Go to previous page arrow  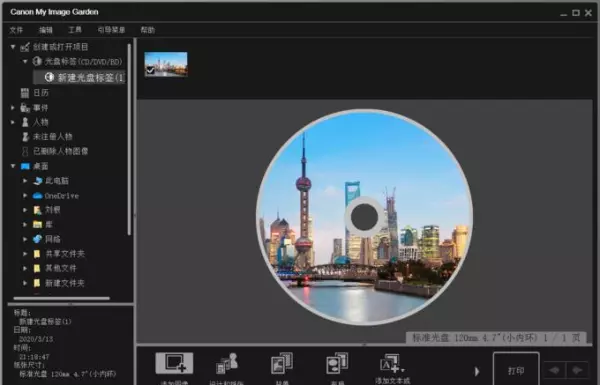(554, 370)
